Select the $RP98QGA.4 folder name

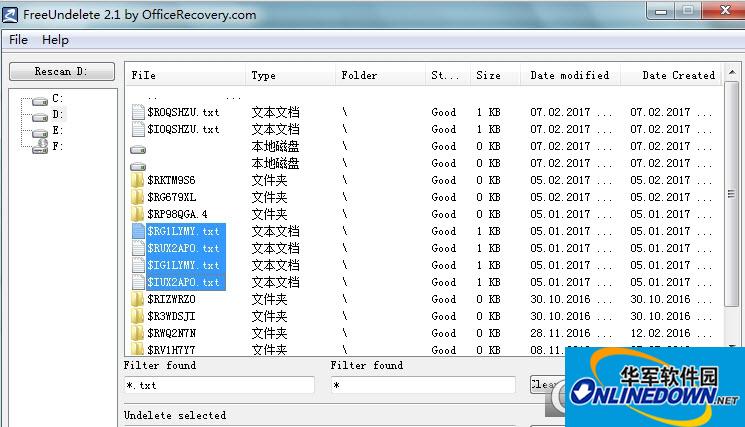coord(177,214)
